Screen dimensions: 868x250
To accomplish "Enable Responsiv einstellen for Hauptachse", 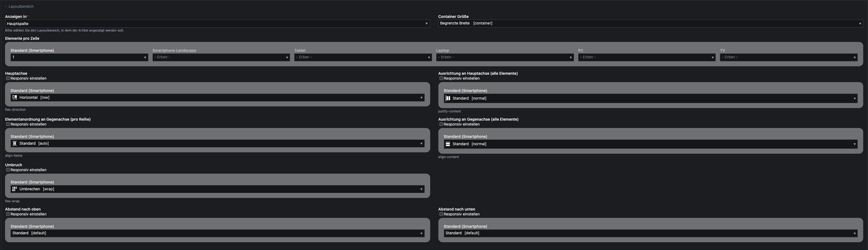I will tap(8, 78).
